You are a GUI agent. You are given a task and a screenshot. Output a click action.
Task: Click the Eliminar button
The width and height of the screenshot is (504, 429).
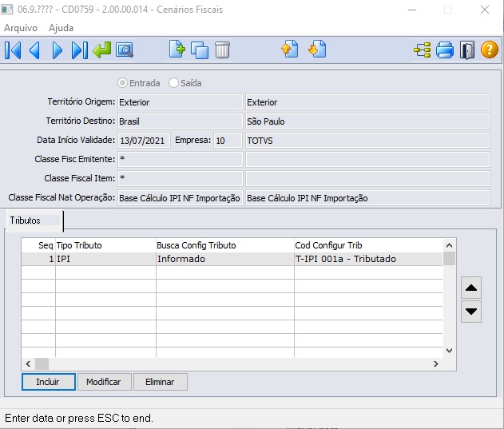[x=160, y=382]
